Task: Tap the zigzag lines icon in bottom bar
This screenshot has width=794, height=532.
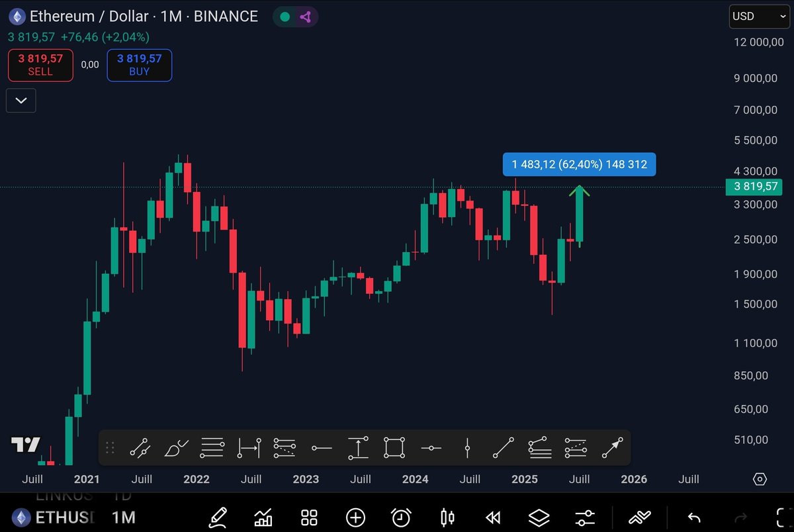Action: 639,517
